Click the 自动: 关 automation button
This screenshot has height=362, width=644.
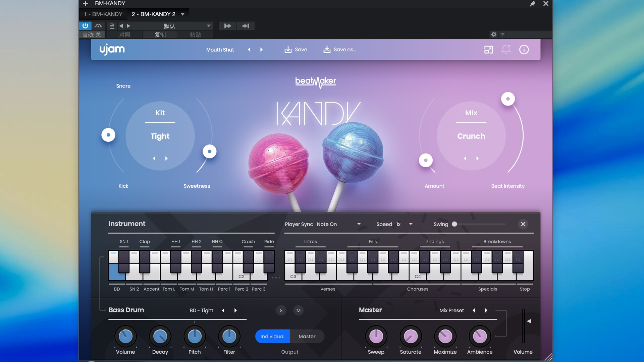[x=92, y=35]
